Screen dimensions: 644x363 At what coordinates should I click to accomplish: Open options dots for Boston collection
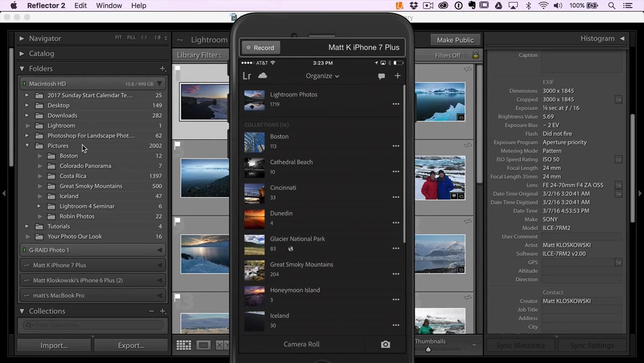396,146
